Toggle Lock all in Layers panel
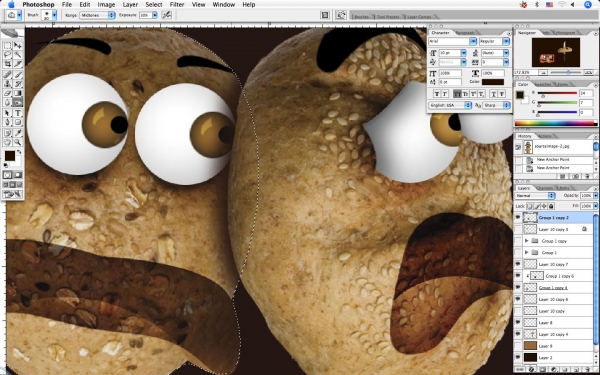 point(551,206)
